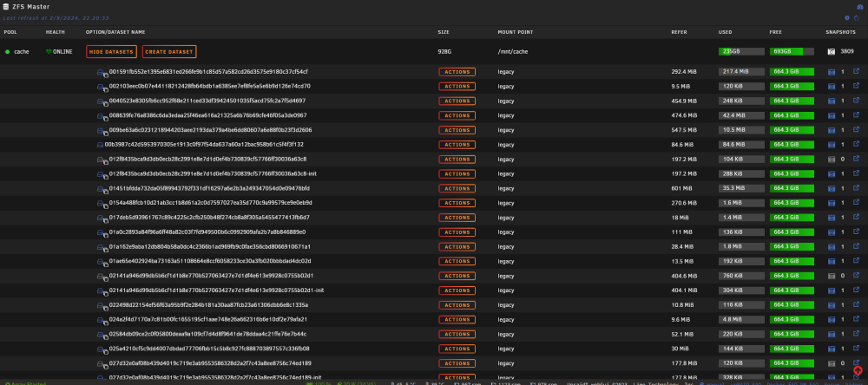Click the ZFS Master database icon in header
Viewport: 868px width, 385px height.
tap(6, 7)
